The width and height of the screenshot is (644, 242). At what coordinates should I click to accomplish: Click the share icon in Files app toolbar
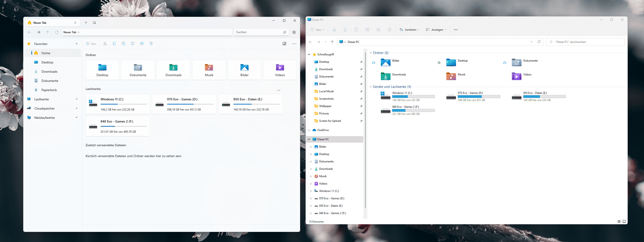[142, 44]
